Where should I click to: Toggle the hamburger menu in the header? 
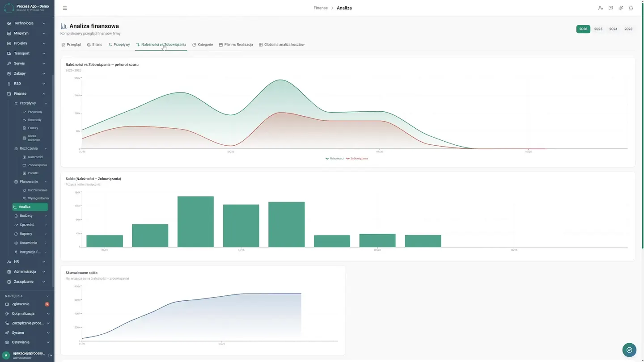click(65, 8)
